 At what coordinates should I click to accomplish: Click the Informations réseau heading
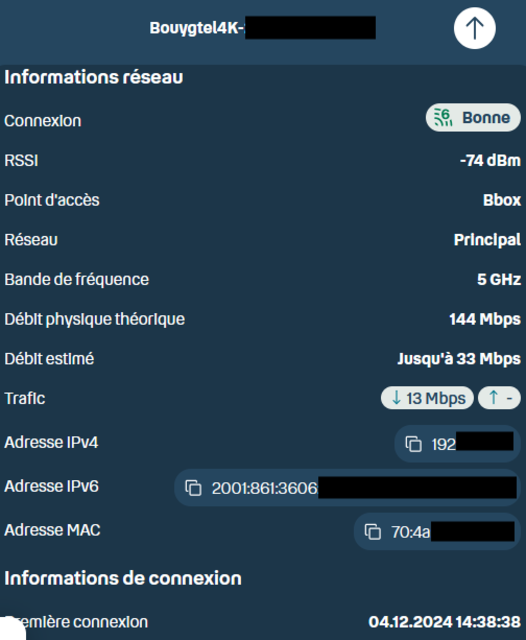pos(93,77)
